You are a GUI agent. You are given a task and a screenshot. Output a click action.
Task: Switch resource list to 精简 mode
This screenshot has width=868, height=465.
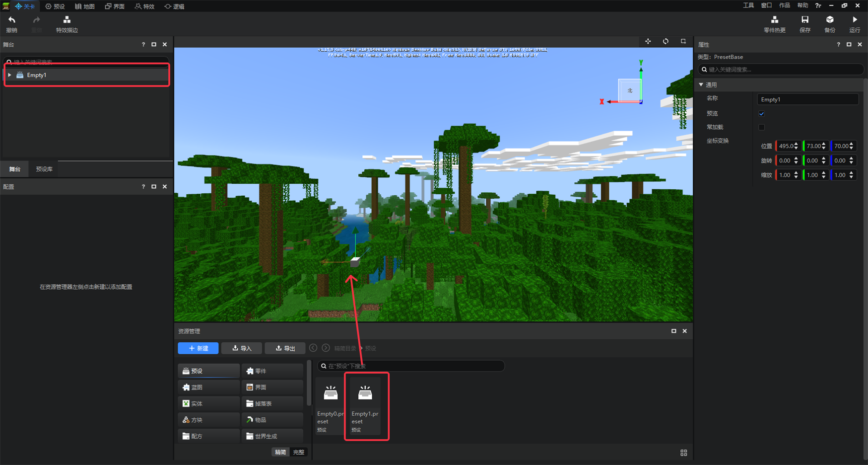click(x=280, y=452)
